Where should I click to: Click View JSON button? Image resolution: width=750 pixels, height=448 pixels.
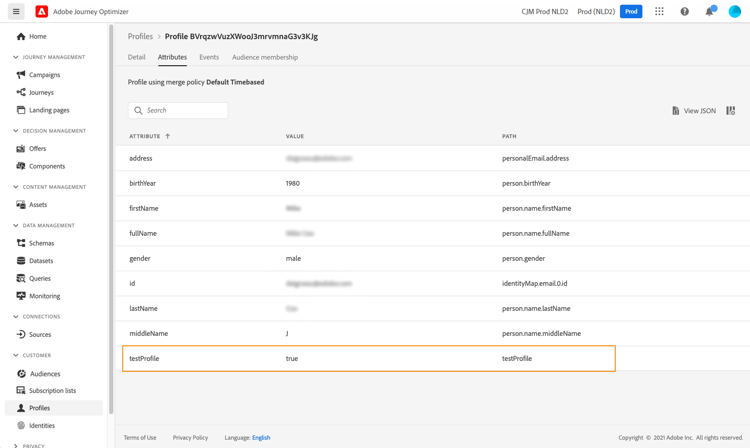[694, 111]
